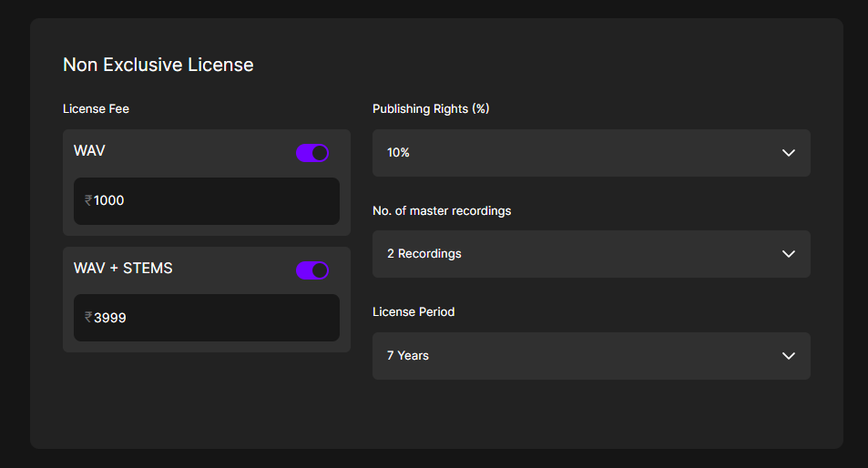Click the Publishing Rights (%) label
The width and height of the screenshot is (868, 468).
click(x=431, y=109)
